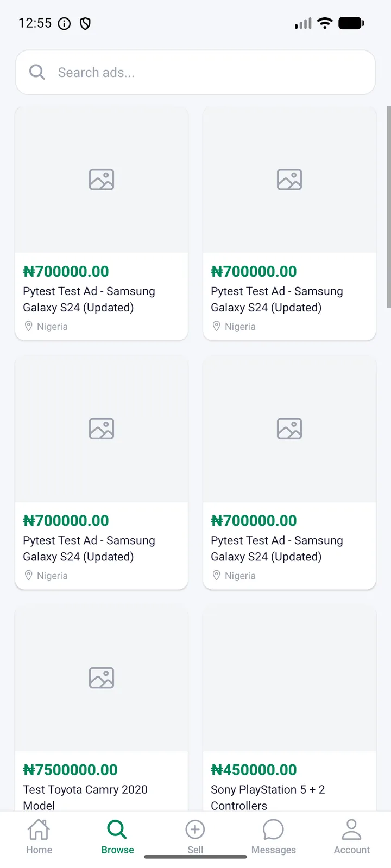Tap the Toyota Camry image placeholder
The image size is (391, 868).
(x=102, y=678)
